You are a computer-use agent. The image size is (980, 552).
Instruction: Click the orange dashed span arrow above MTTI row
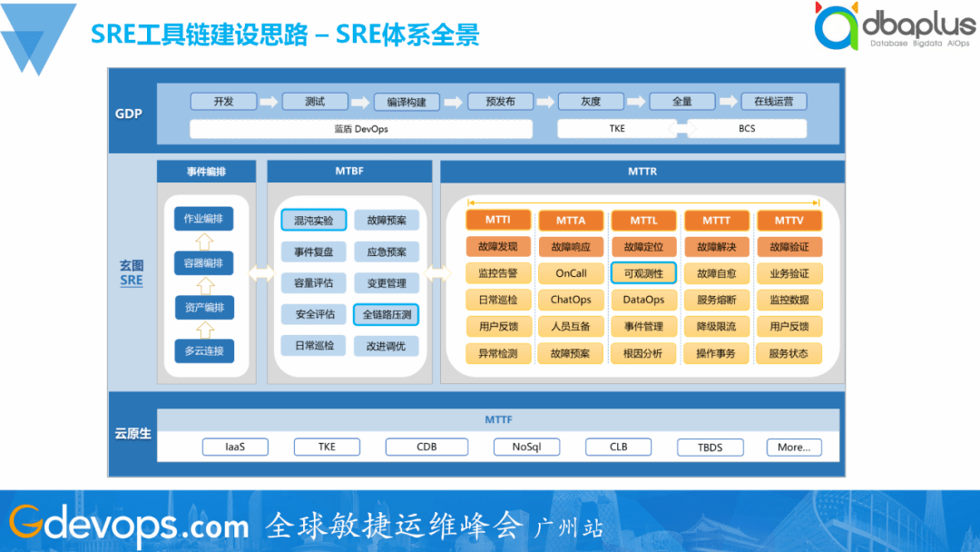642,202
